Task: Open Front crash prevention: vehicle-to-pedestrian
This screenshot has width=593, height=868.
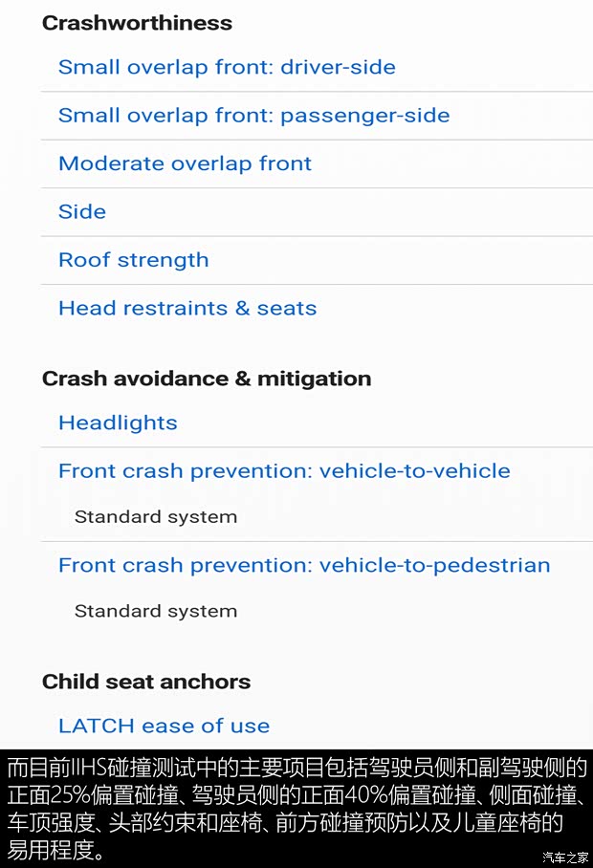Action: tap(304, 565)
